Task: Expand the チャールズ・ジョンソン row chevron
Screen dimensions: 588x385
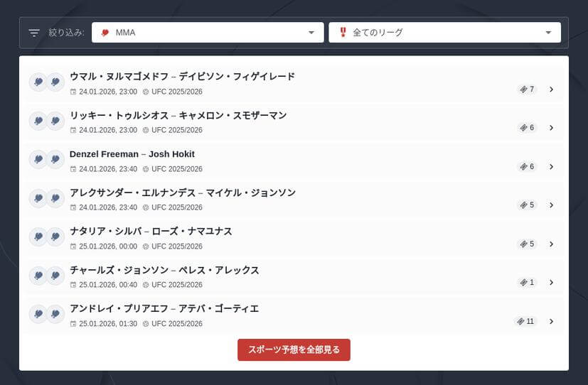Action: tap(551, 283)
